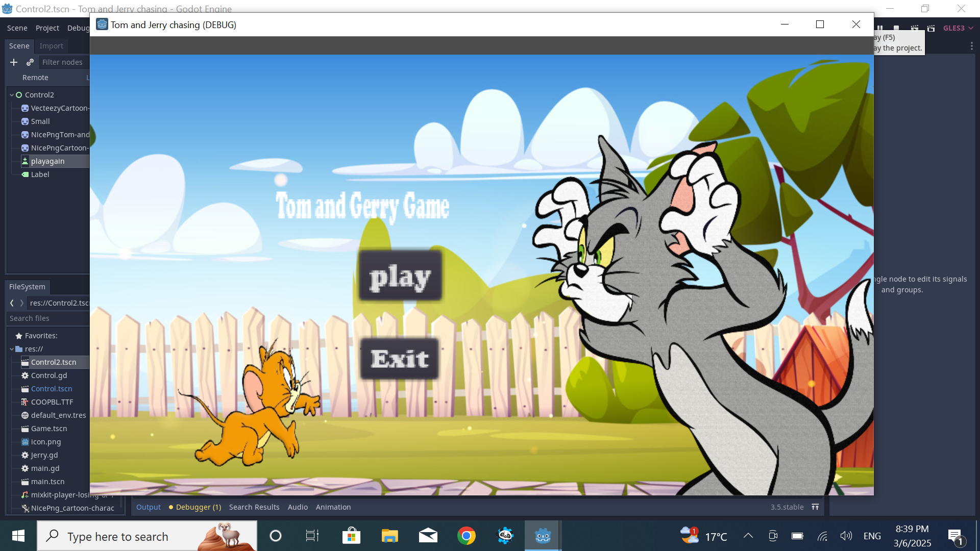This screenshot has height=551, width=980.
Task: Play custom scene icon in toolbar
Action: (x=932, y=28)
